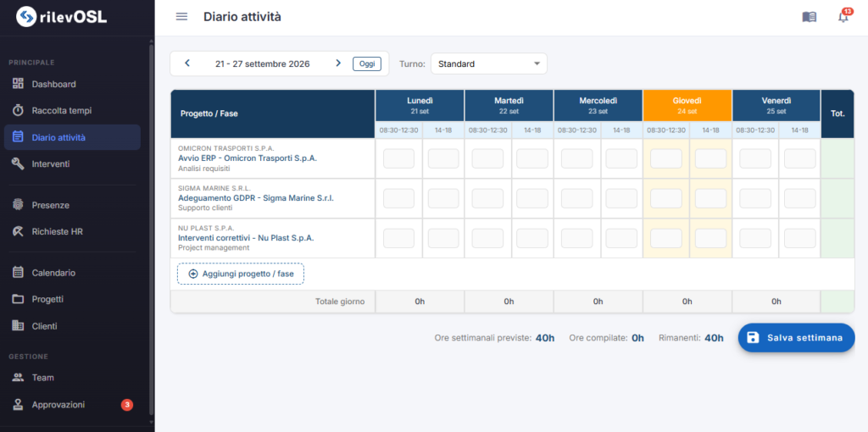Click the Tot. column header
Screen dimensions: 868x432
pos(837,114)
